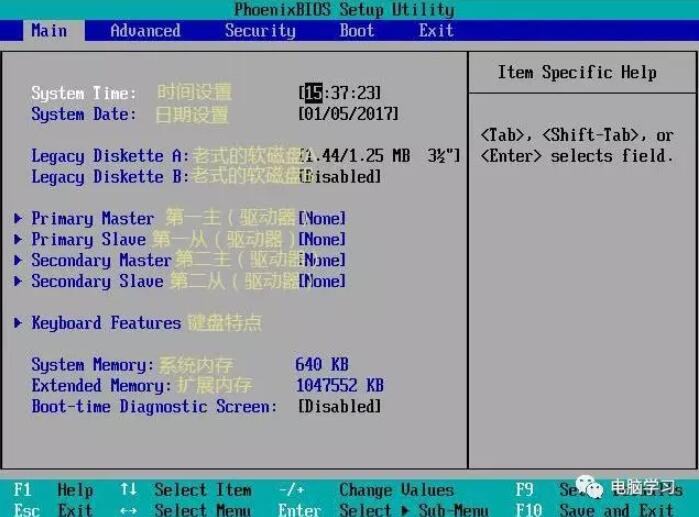
Task: Click the Extended Memory value
Action: 340,386
